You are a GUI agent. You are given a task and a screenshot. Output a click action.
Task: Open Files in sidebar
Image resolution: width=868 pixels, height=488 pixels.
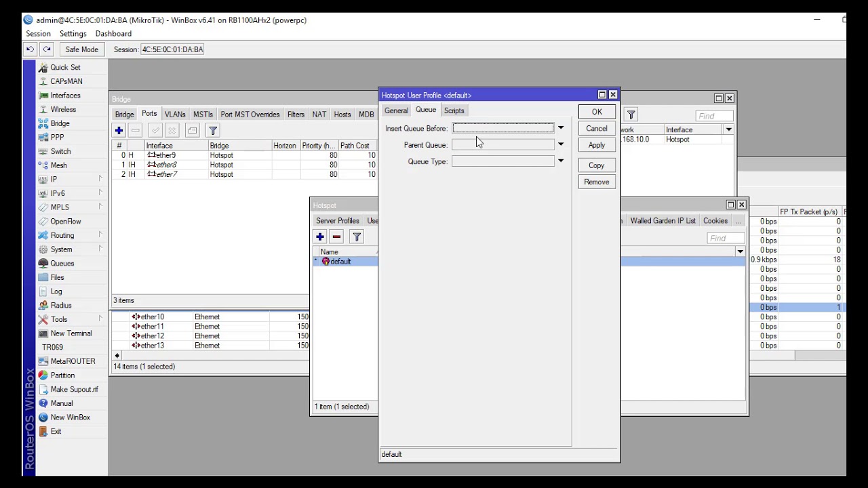[x=57, y=277]
